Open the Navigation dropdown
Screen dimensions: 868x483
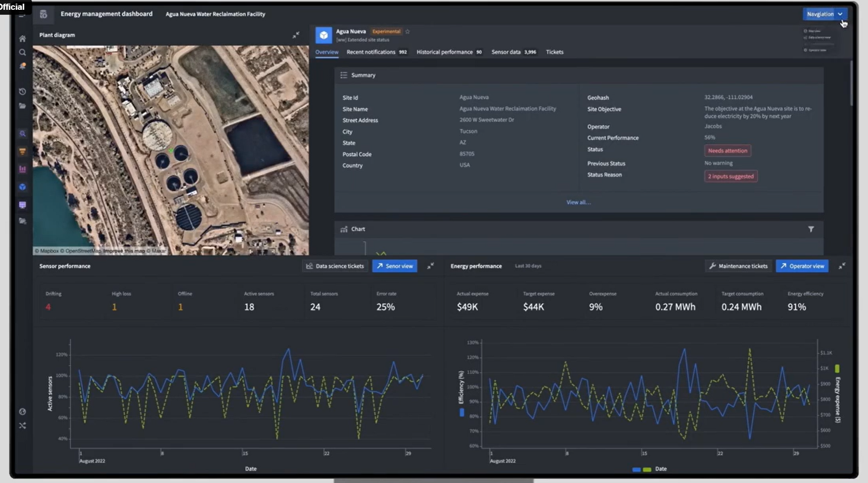tap(825, 14)
